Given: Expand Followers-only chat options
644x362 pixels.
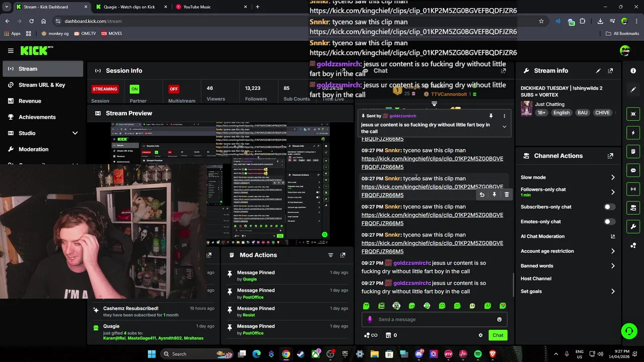Looking at the screenshot, I should (x=613, y=192).
